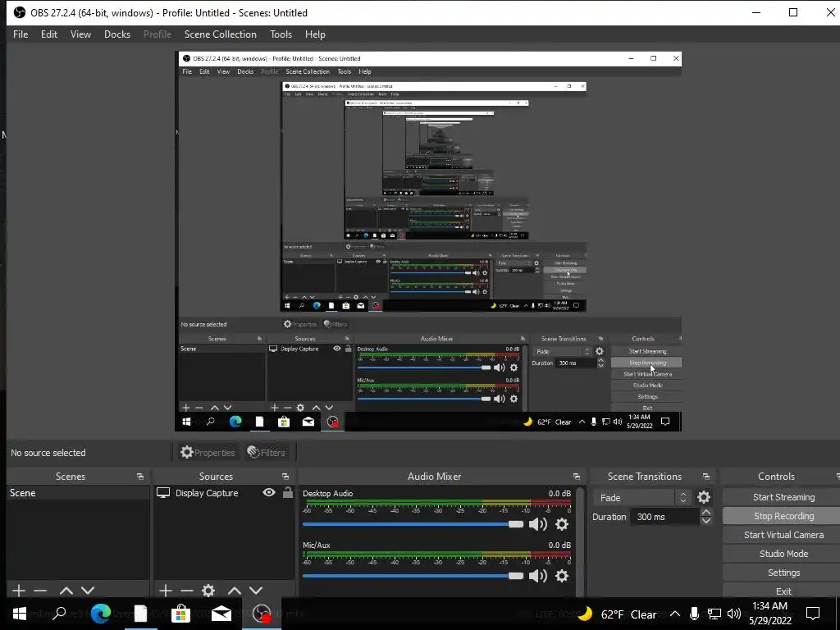
Task: Open the Help menu
Action: coord(315,34)
